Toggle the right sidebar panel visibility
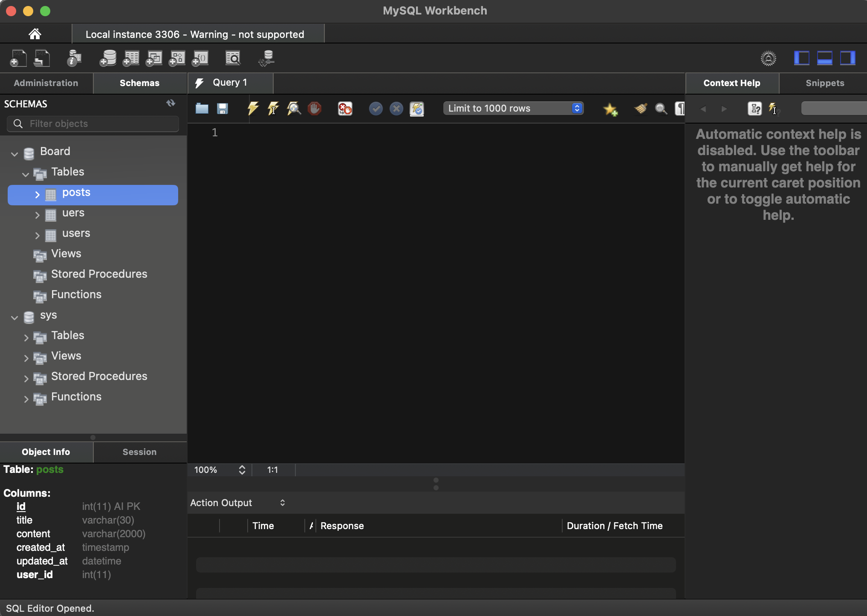867x616 pixels. click(847, 58)
